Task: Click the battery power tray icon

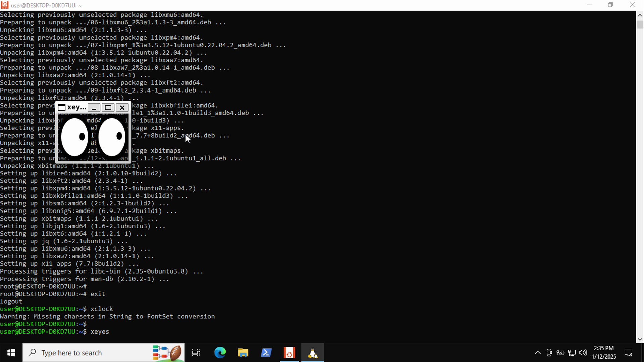Action: coord(560,353)
